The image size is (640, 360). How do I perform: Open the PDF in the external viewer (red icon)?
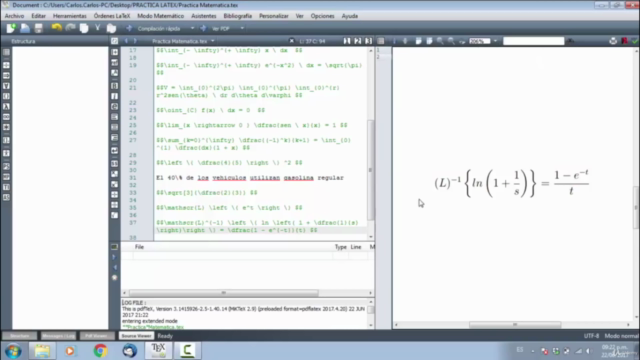coord(624,41)
